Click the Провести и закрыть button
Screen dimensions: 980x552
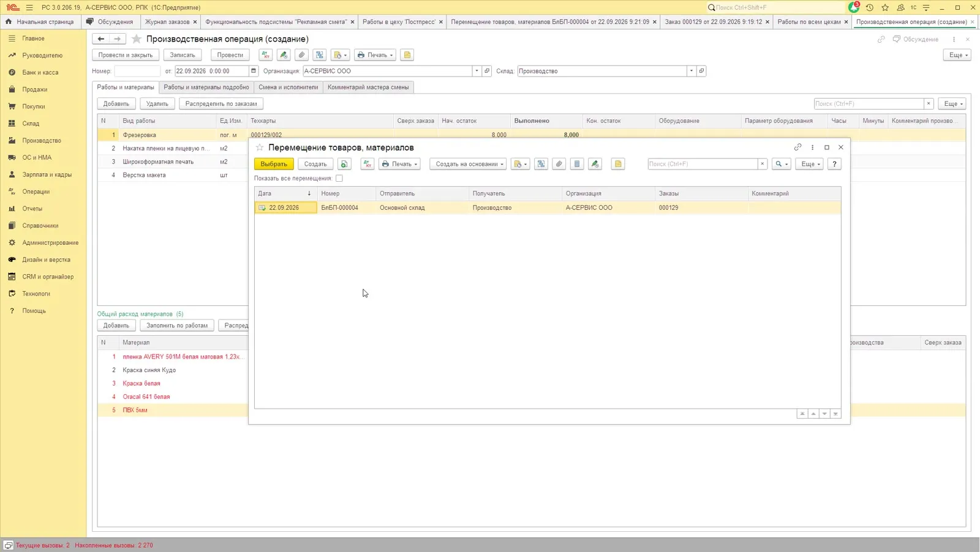click(126, 55)
